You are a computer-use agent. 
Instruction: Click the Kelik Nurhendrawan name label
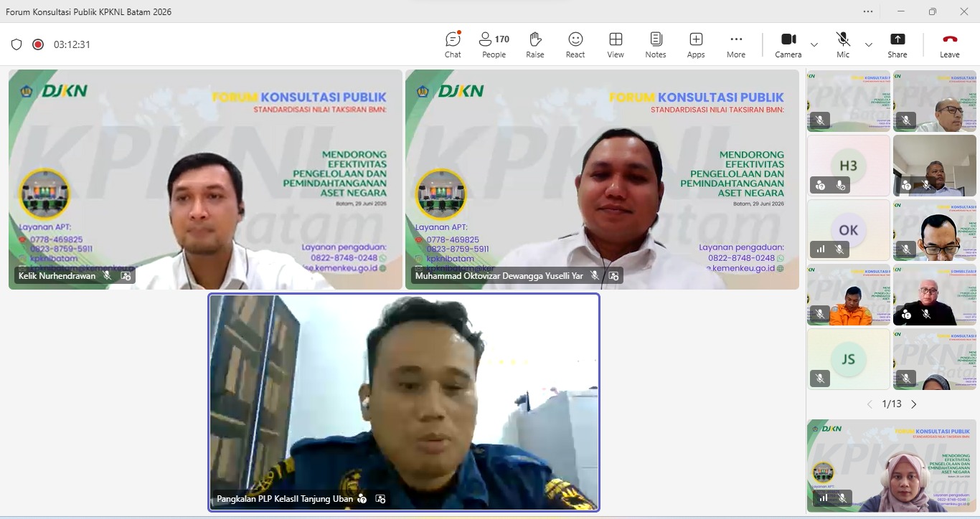[x=57, y=275]
